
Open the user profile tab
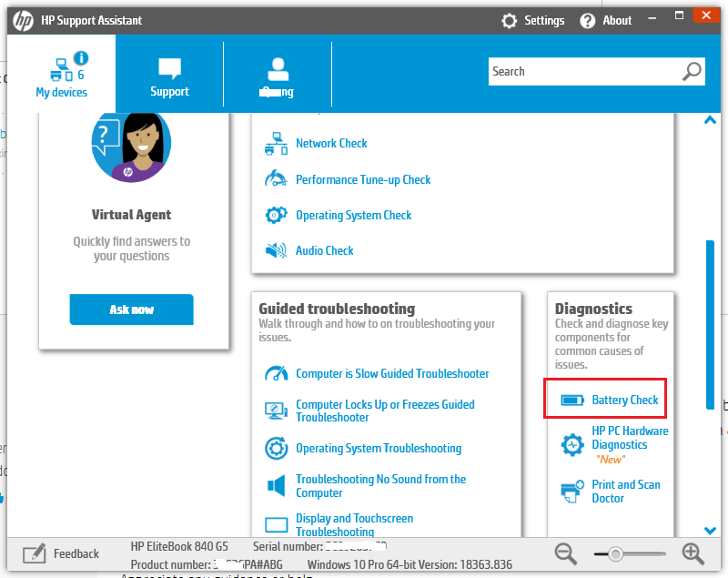pos(278,74)
